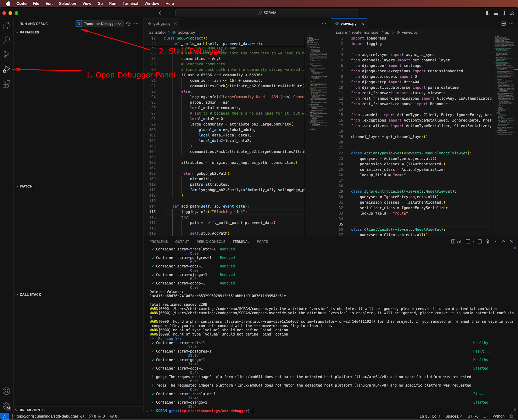Click the SCRAM command center search box
This screenshot has height=420, width=518.
click(267, 13)
